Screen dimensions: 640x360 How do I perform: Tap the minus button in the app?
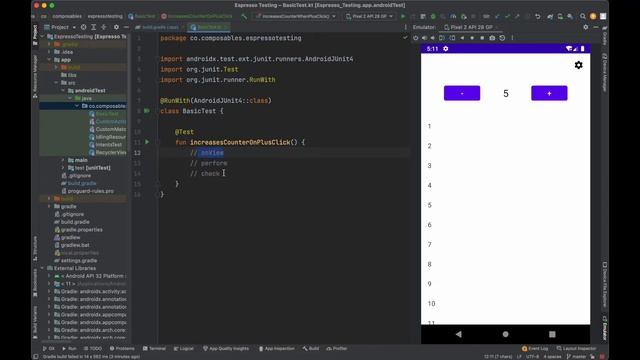[462, 93]
